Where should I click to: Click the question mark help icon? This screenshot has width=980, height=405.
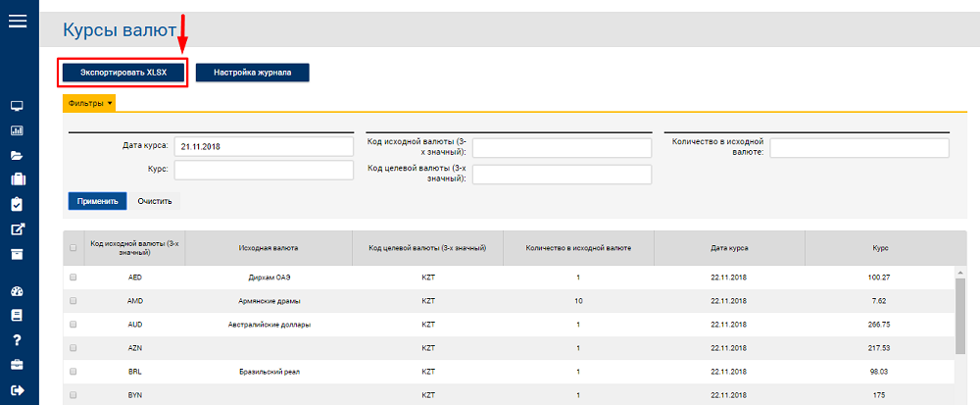[18, 340]
